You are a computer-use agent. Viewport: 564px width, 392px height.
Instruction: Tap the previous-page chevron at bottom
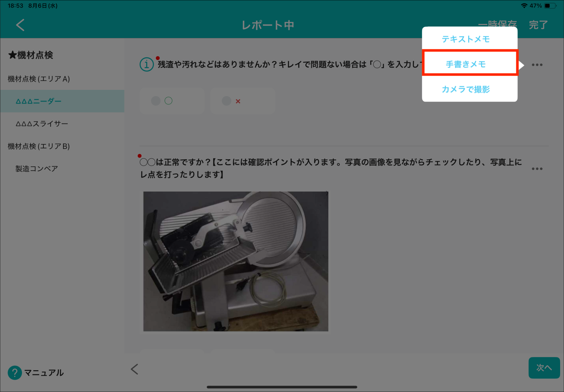(134, 369)
